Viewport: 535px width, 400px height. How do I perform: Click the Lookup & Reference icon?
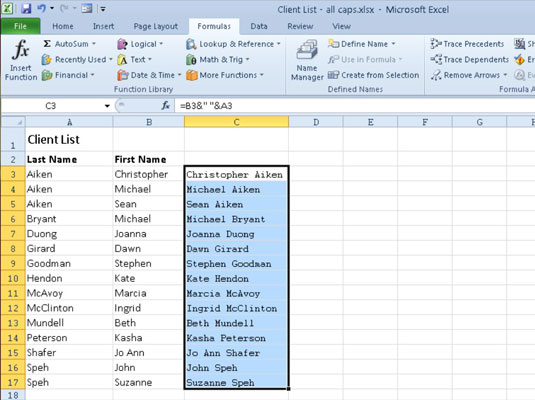191,44
